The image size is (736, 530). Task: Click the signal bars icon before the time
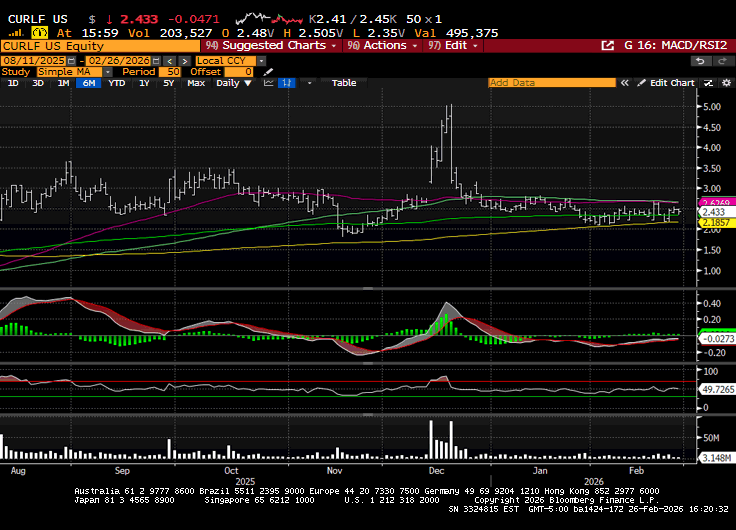[x=15, y=33]
